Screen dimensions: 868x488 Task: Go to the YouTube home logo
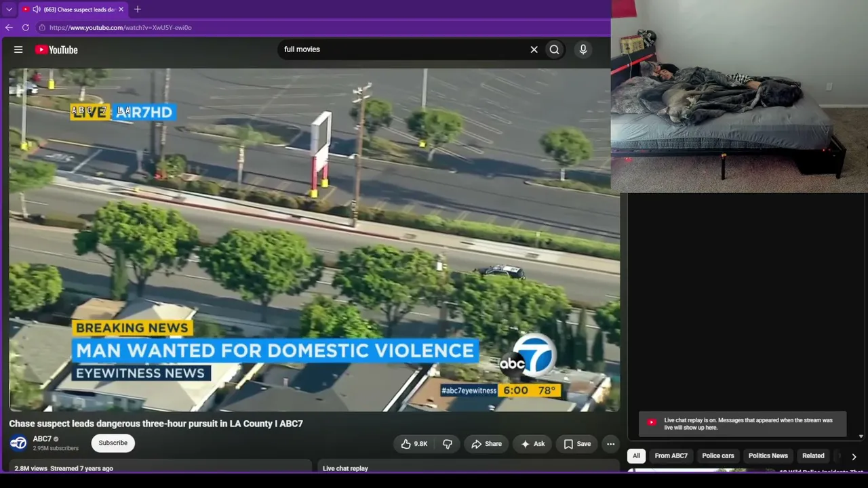[x=56, y=49]
